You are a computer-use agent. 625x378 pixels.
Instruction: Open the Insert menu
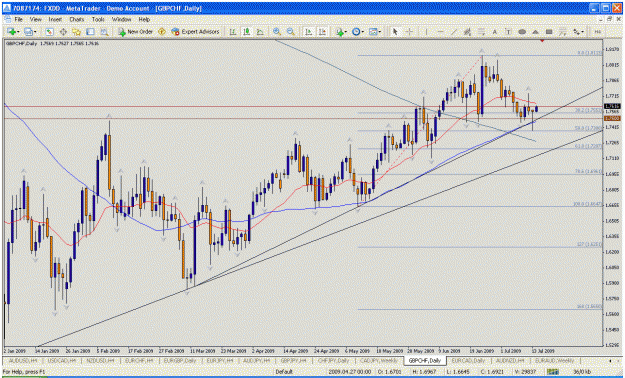click(55, 19)
